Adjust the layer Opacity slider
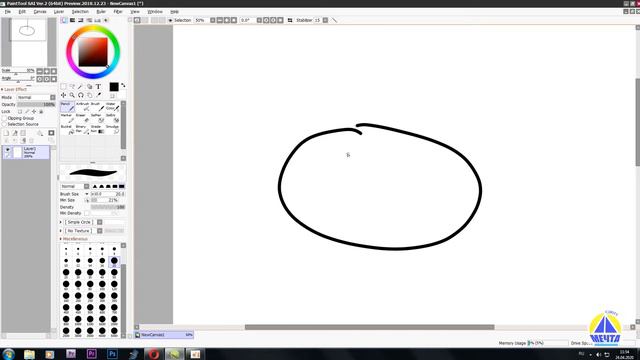640x360 pixels. (x=36, y=104)
